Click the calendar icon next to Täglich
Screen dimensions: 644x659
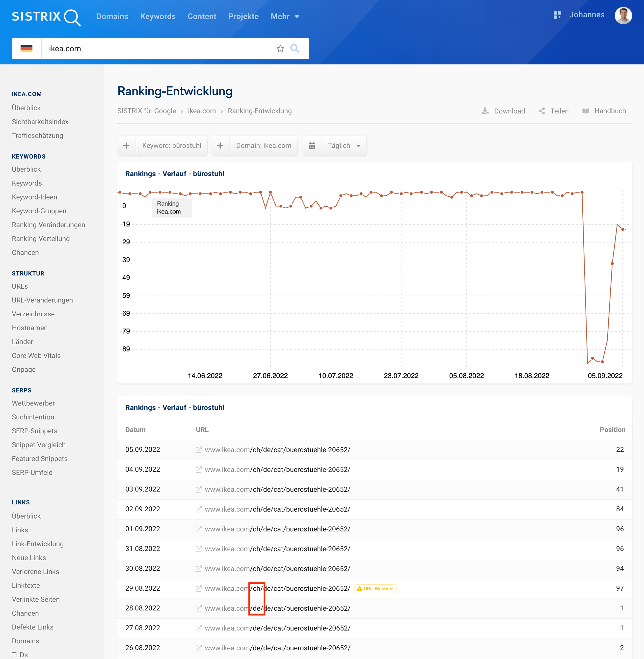312,146
